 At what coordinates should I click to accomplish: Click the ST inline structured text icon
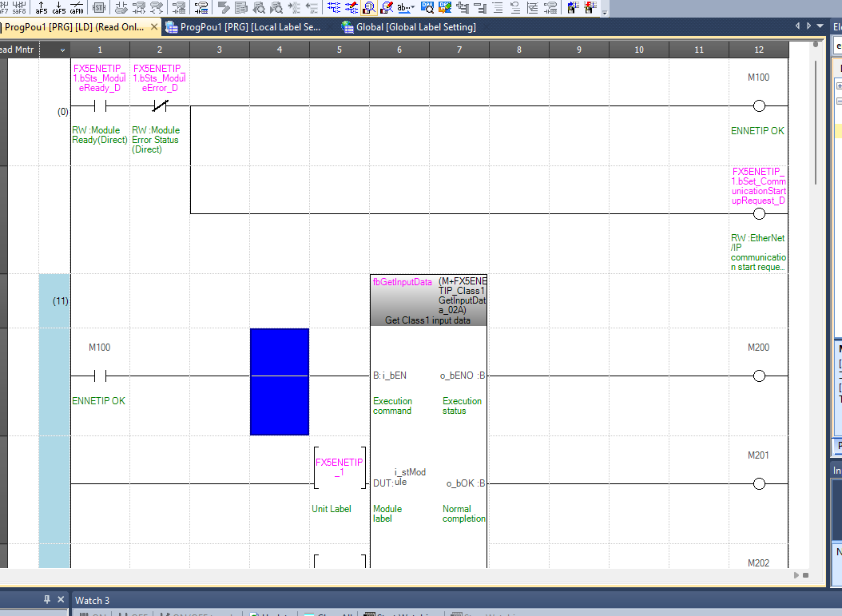(99, 8)
